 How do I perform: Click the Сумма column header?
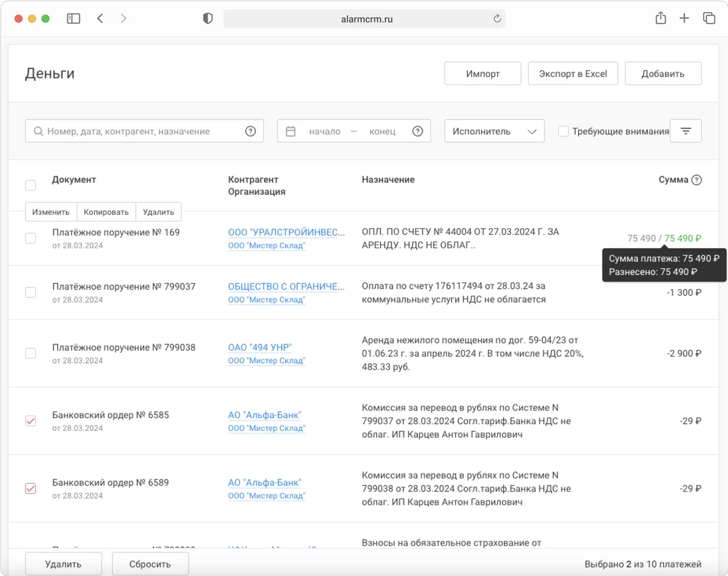(x=673, y=180)
